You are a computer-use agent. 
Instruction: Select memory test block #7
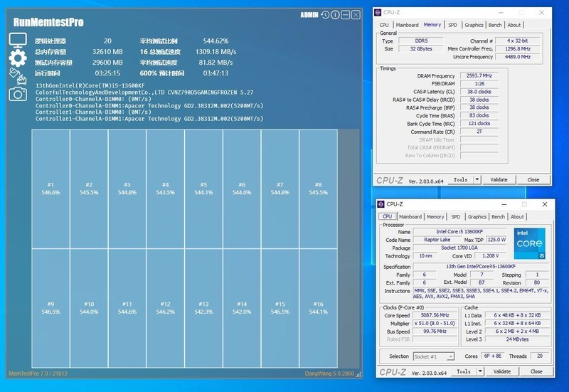click(280, 189)
